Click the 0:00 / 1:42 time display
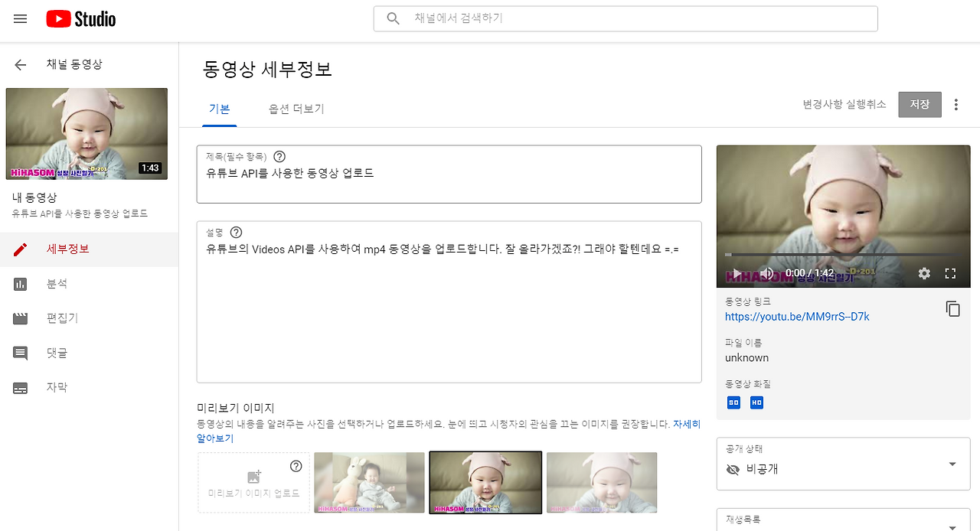 click(x=809, y=273)
